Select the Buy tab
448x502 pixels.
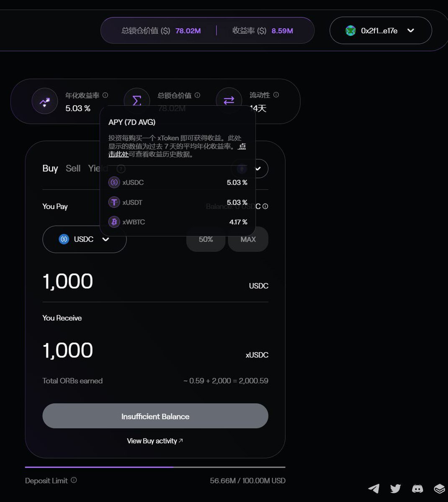pos(50,169)
